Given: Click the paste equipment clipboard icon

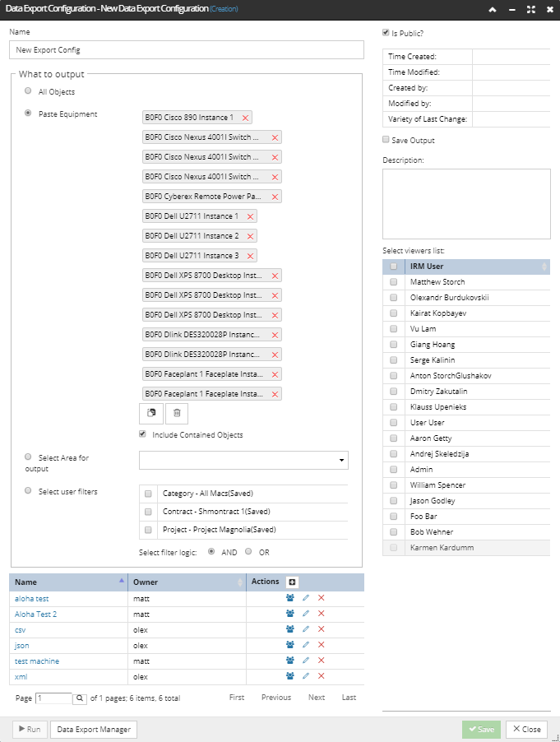Looking at the screenshot, I should pyautogui.click(x=151, y=413).
